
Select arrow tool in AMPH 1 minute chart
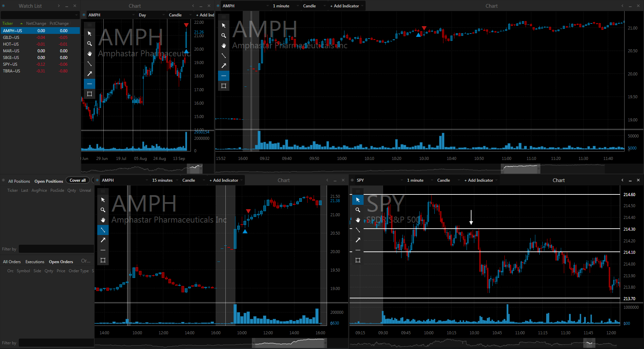point(224,66)
